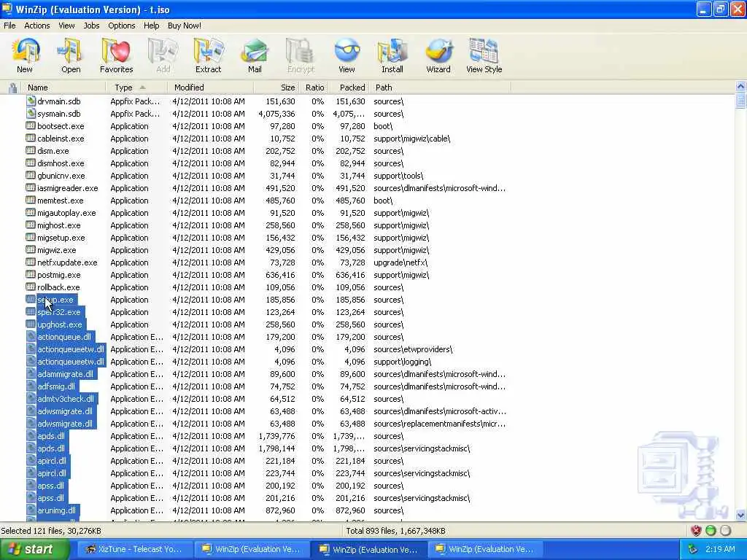This screenshot has width=747, height=560.
Task: Select migsetup.exe in the list
Action: (61, 238)
